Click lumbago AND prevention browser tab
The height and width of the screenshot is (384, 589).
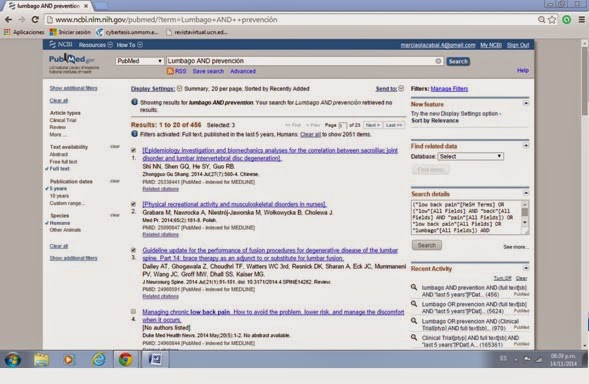point(49,6)
